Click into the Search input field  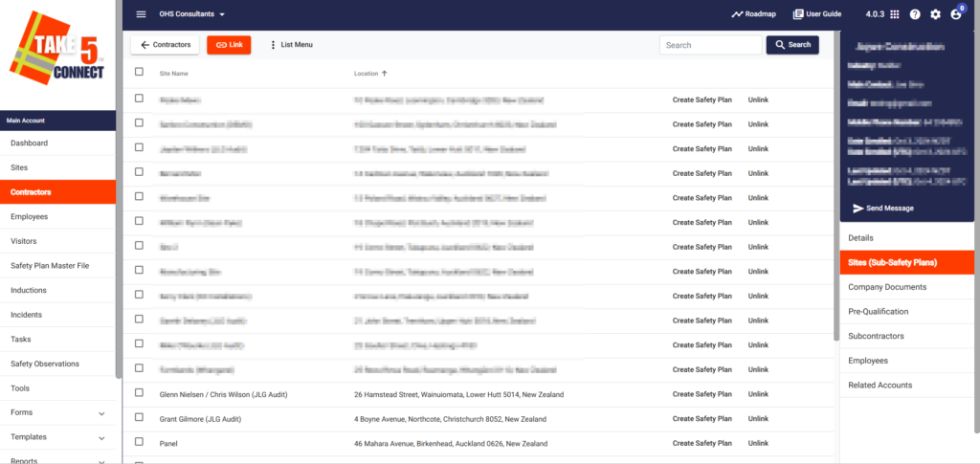click(x=711, y=45)
